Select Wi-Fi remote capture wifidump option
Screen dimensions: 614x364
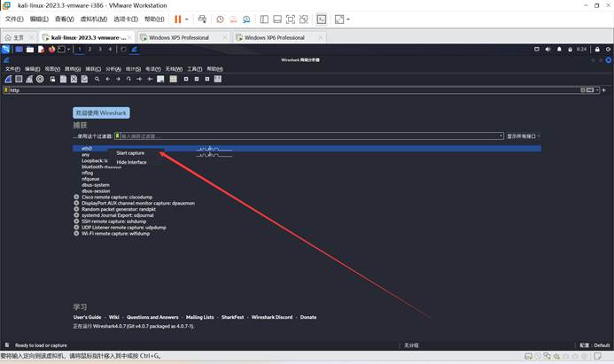pyautogui.click(x=76, y=234)
